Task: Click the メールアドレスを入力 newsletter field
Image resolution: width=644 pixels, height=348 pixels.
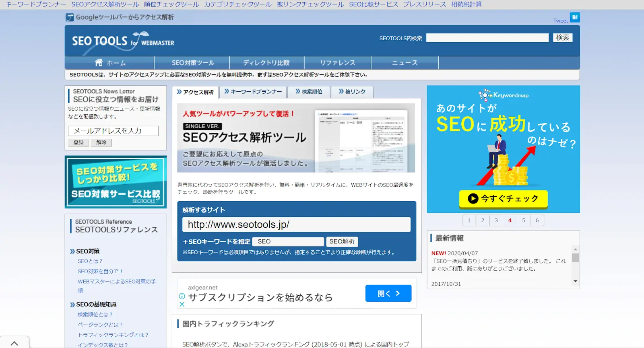Action: (113, 131)
